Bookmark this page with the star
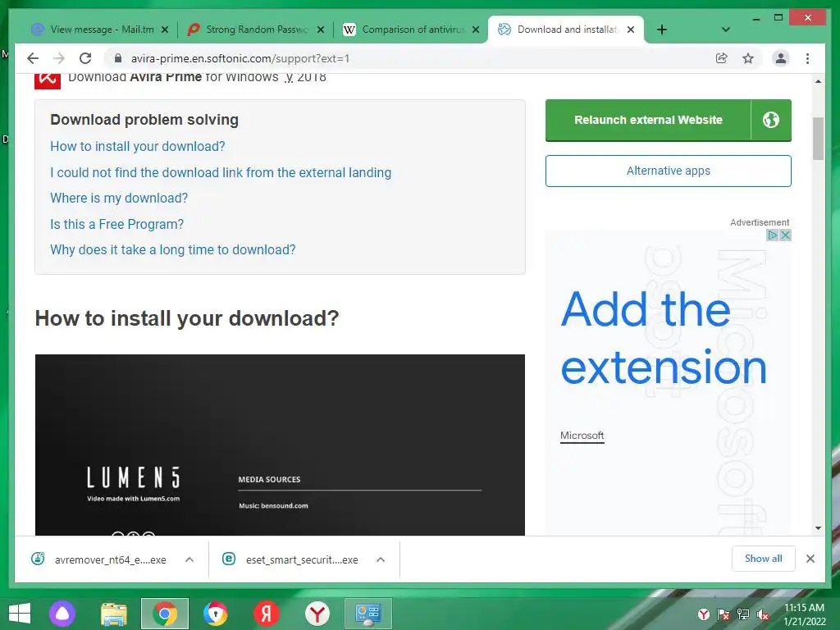The height and width of the screenshot is (630, 840). point(748,58)
